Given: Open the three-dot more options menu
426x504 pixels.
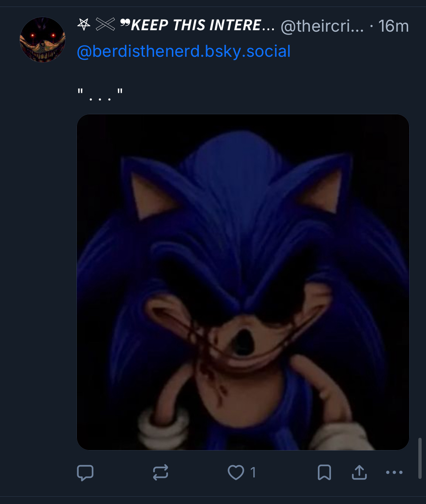Looking at the screenshot, I should (394, 473).
